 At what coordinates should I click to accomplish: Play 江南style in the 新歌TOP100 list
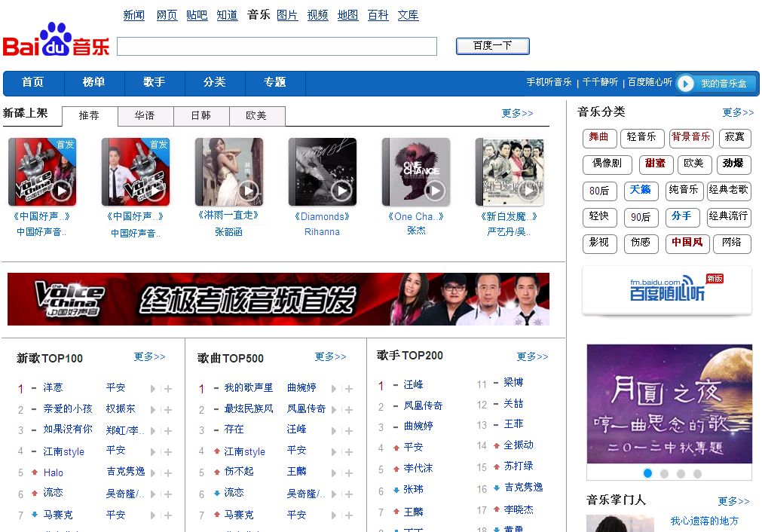click(x=152, y=452)
